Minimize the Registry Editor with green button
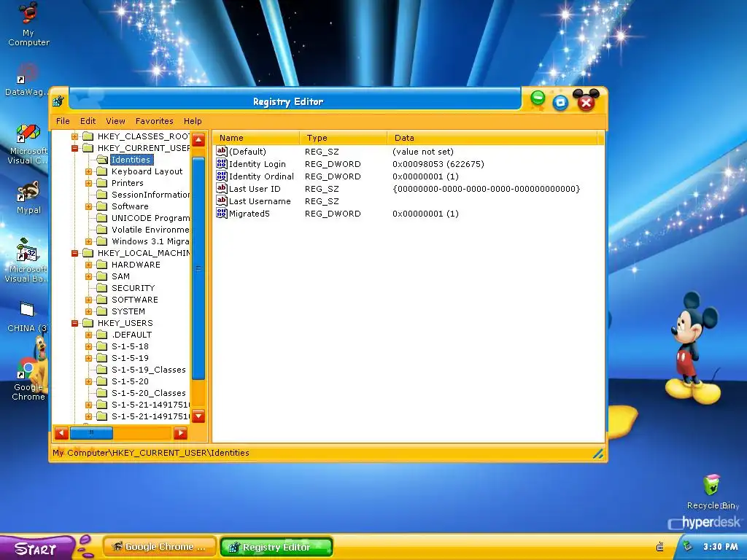This screenshot has height=560, width=747. coord(538,98)
